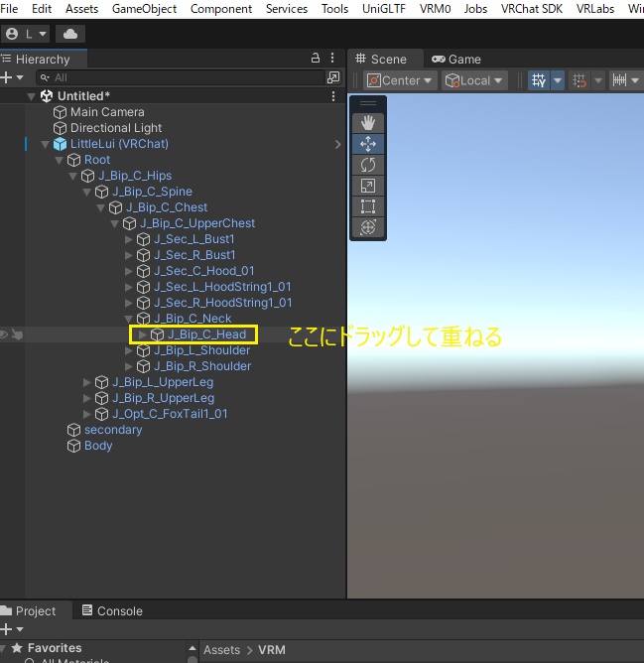Select the secondary object
644x663 pixels.
click(x=113, y=430)
